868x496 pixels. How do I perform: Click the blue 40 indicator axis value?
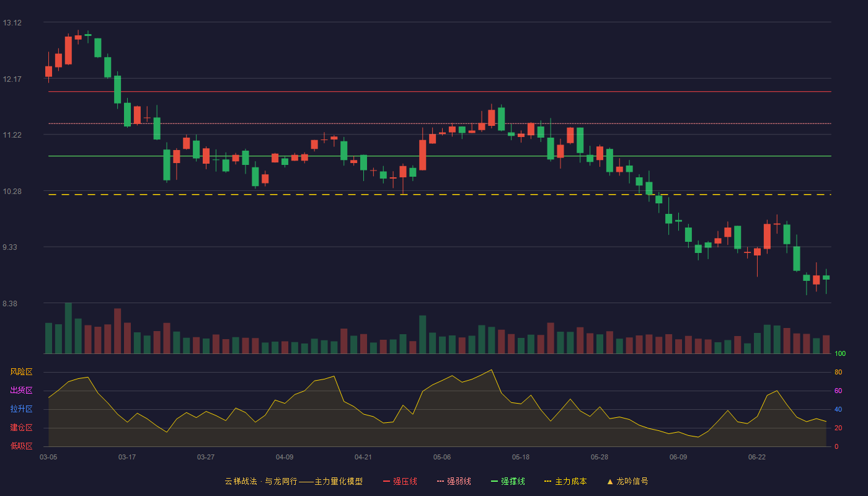(x=838, y=410)
